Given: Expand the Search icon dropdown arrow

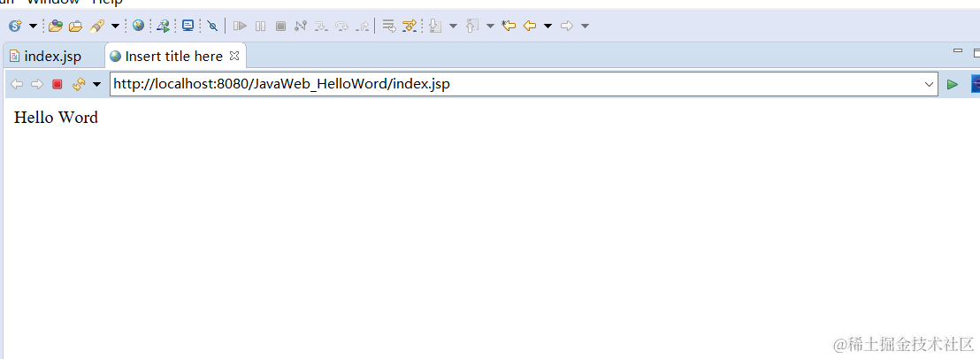Looking at the screenshot, I should click(x=115, y=27).
